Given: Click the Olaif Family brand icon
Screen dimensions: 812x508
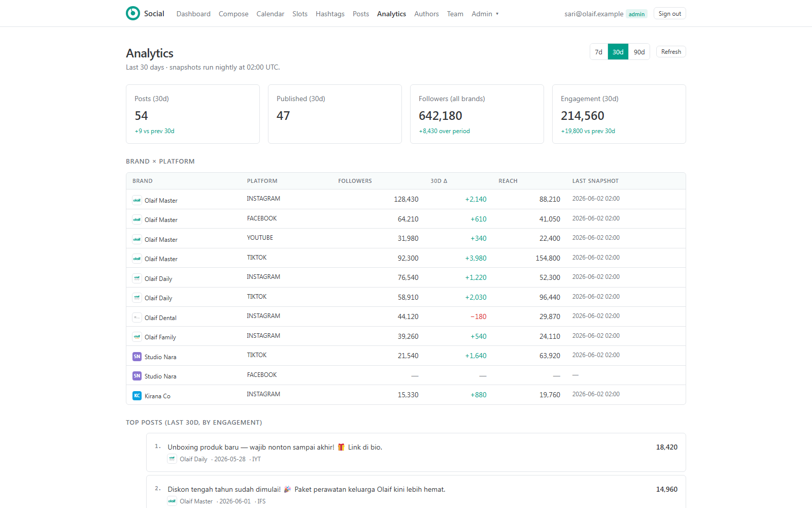Looking at the screenshot, I should point(137,337).
